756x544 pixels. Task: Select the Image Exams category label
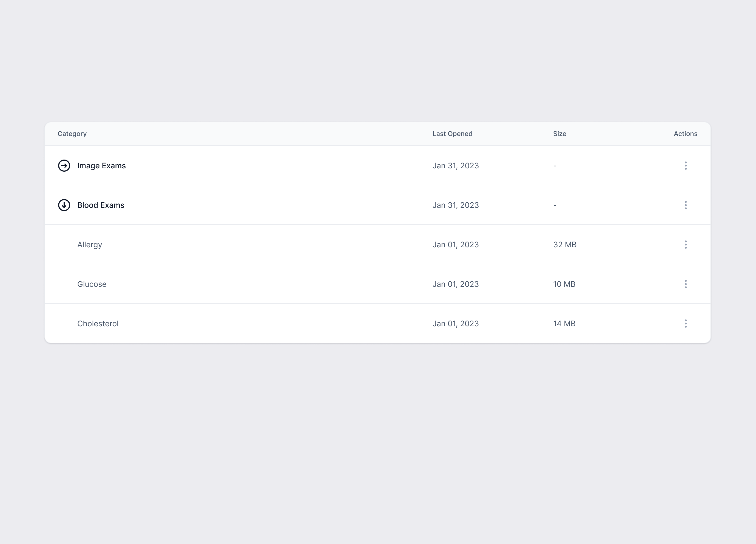pos(101,166)
